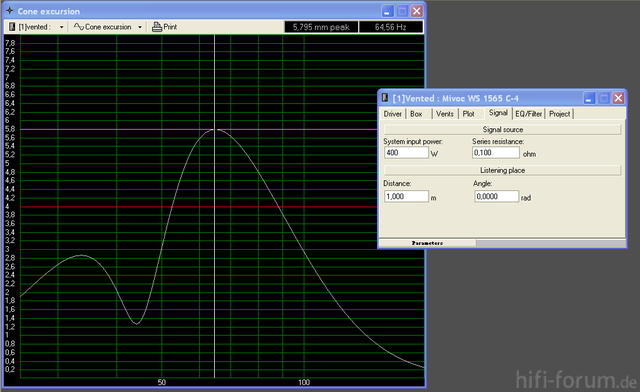Switch to the Project tab
640x392 pixels.
pyautogui.click(x=560, y=114)
